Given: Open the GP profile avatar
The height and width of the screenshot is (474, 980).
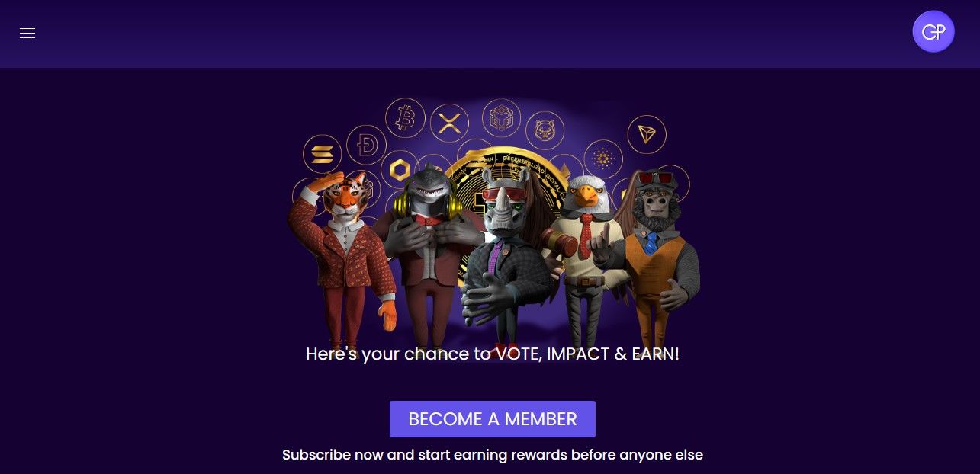Looking at the screenshot, I should (x=933, y=32).
